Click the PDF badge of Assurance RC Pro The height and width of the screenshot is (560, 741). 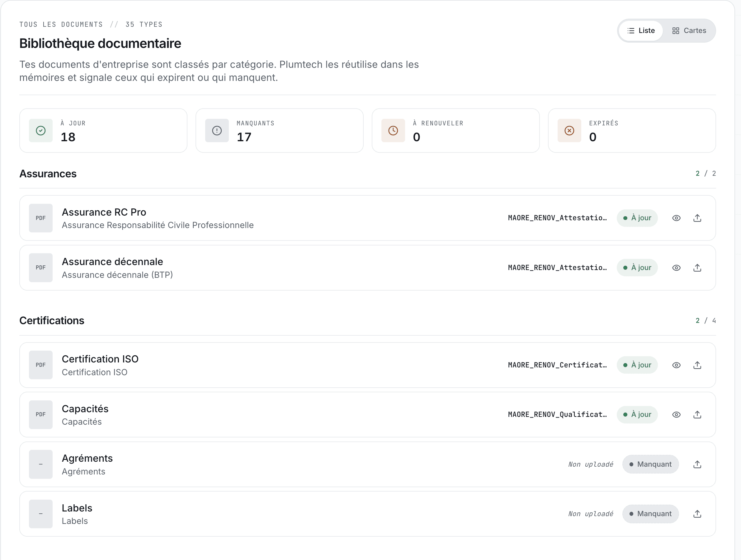(40, 218)
